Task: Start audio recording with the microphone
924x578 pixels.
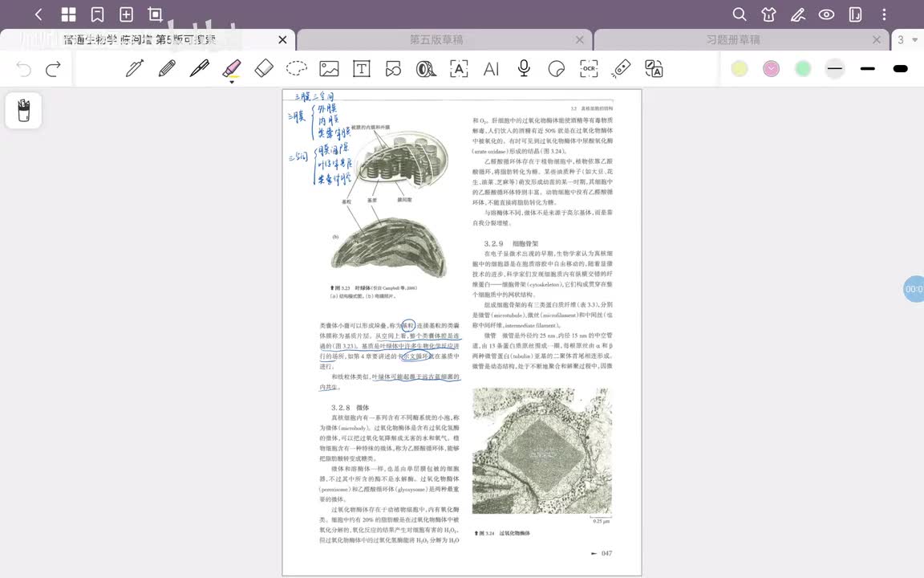Action: coord(523,68)
